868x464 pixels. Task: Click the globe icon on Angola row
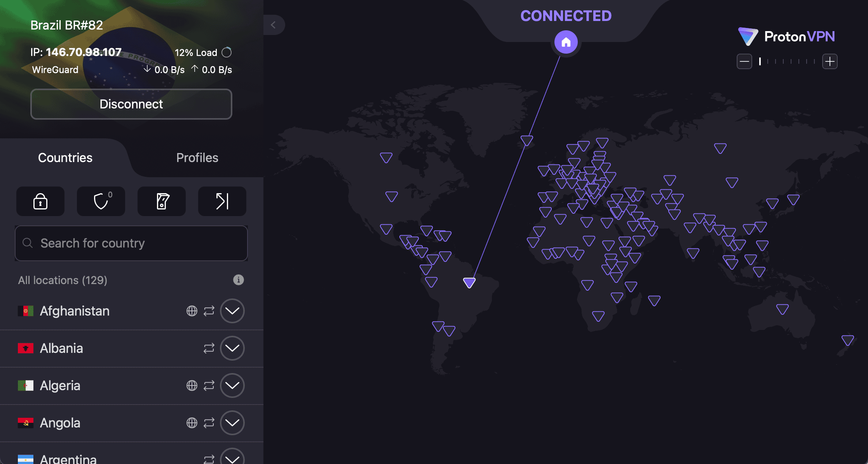pos(192,423)
